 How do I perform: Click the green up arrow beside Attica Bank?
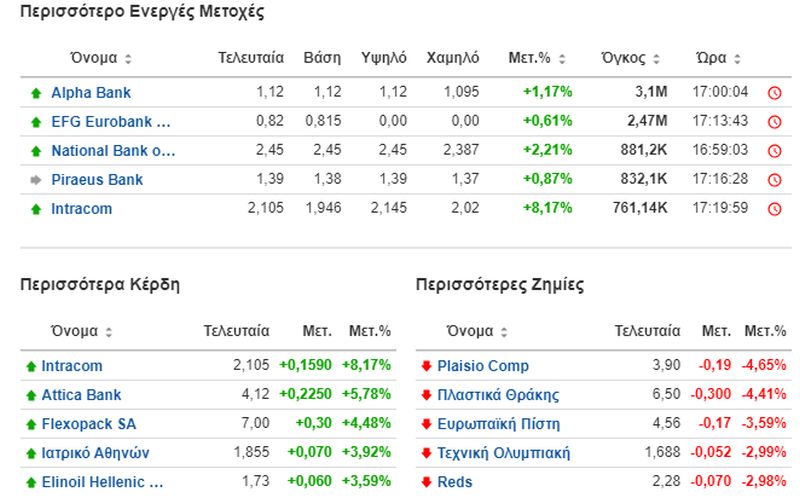coord(30,395)
